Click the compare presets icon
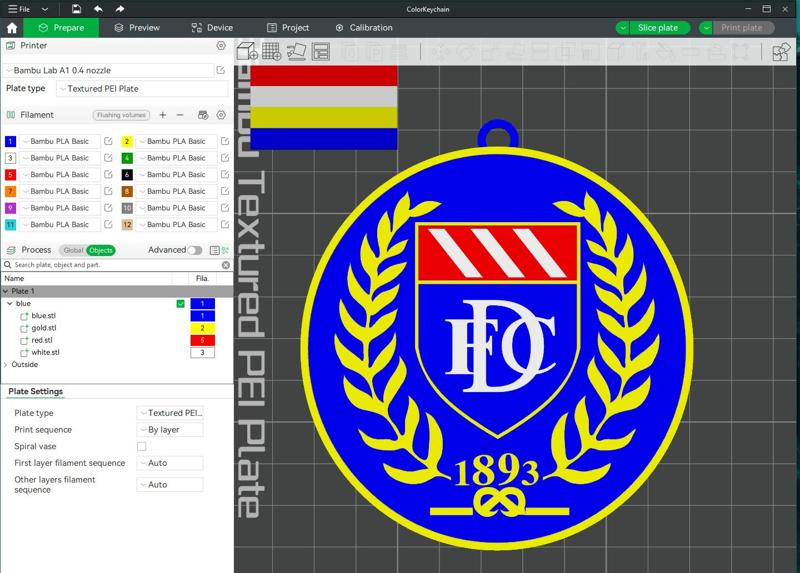 click(226, 250)
